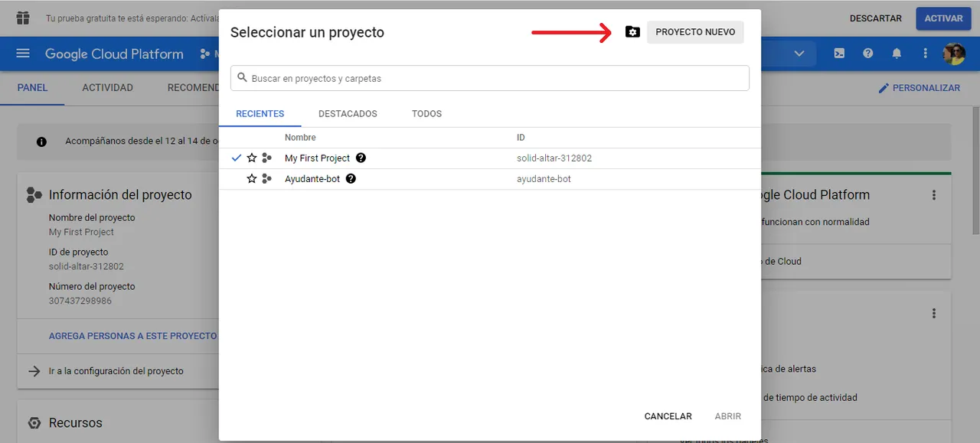This screenshot has height=443, width=980.
Task: Select the My First Project name
Action: point(317,158)
